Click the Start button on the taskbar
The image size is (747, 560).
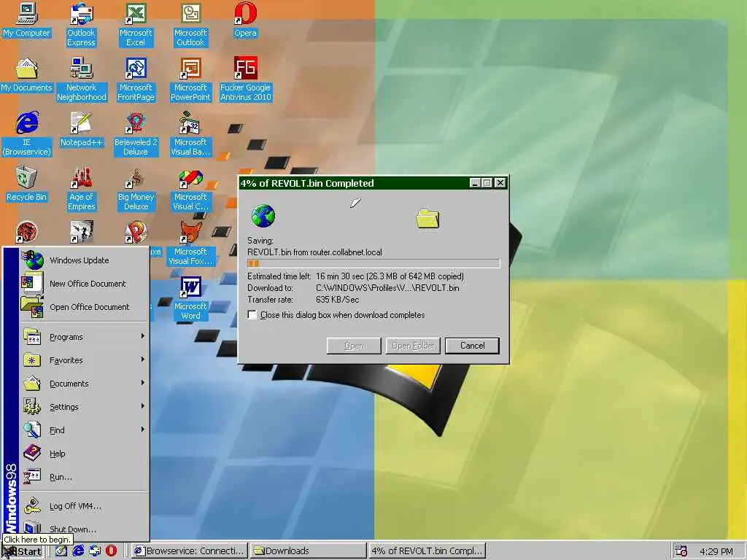[x=23, y=551]
